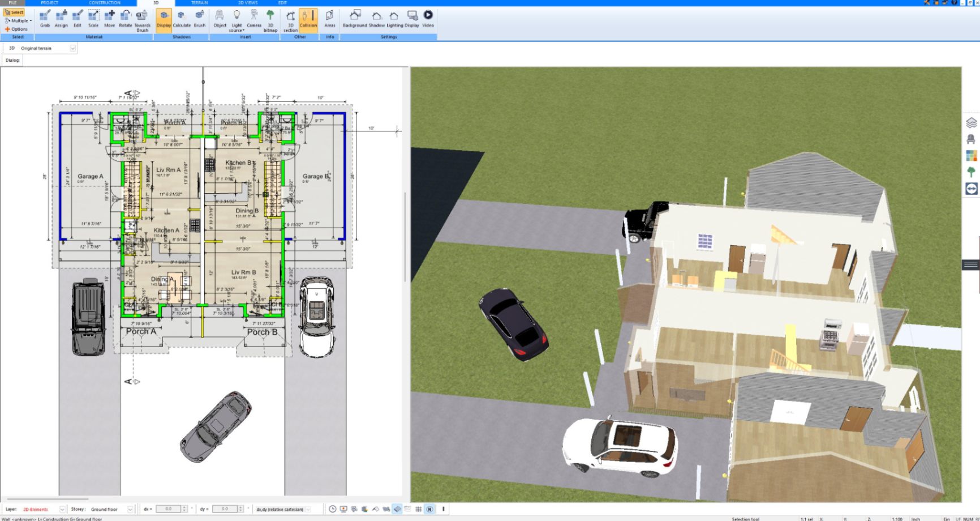
Task: Open the materials palette icon in sidebar
Action: pos(972,155)
